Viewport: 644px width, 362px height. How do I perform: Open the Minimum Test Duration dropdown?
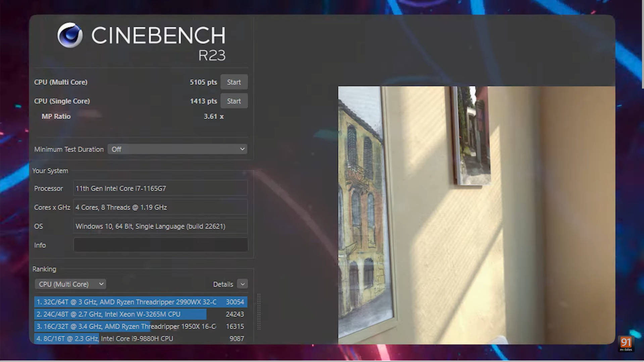click(178, 149)
